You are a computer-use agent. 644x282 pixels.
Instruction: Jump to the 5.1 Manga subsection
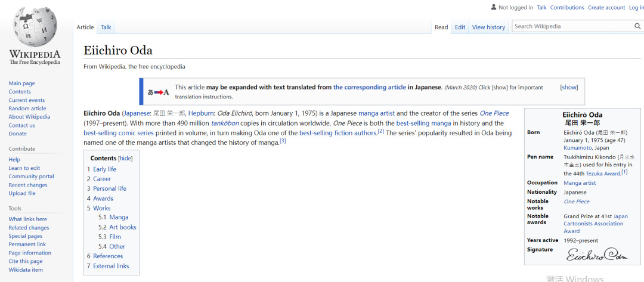click(119, 217)
